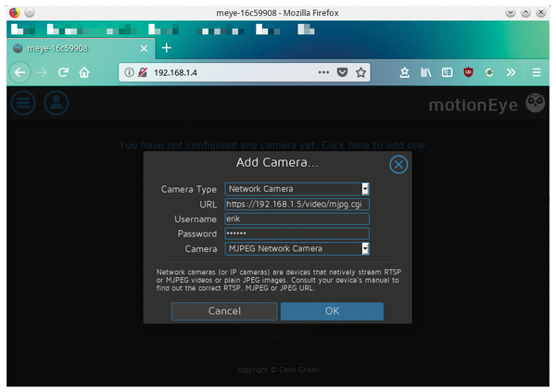This screenshot has width=556, height=392.
Task: Close the meye-16c59908 tab
Action: coord(144,48)
